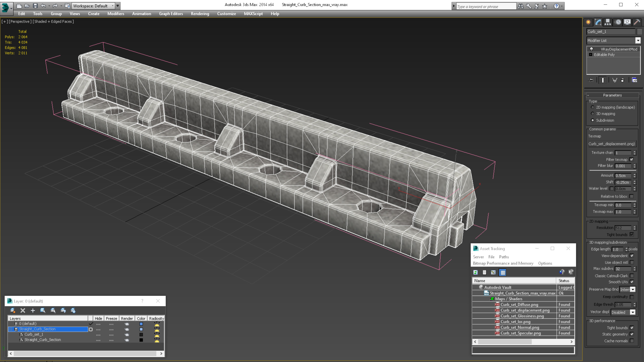Collapse the Parameters rollout header
This screenshot has height=362, width=644.
pos(612,95)
